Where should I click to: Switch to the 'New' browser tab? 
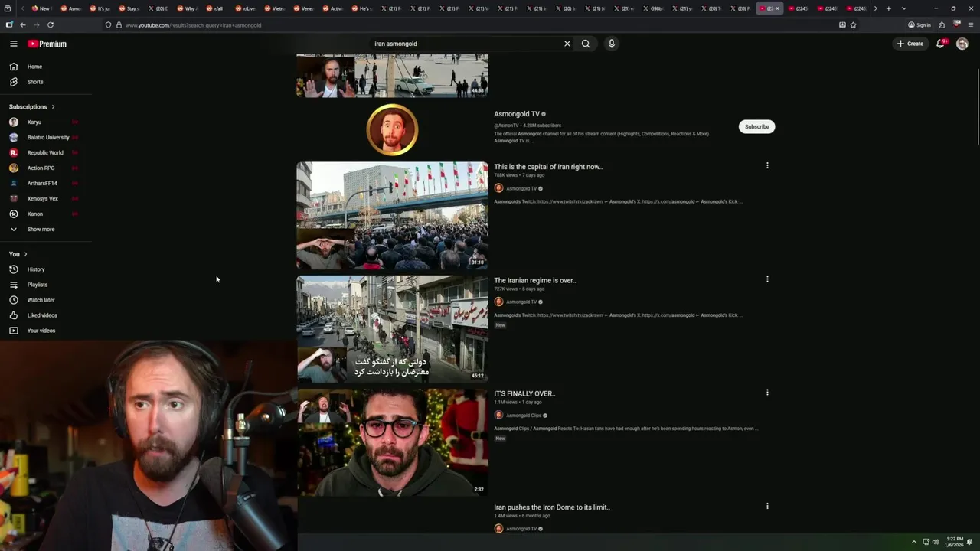44,8
